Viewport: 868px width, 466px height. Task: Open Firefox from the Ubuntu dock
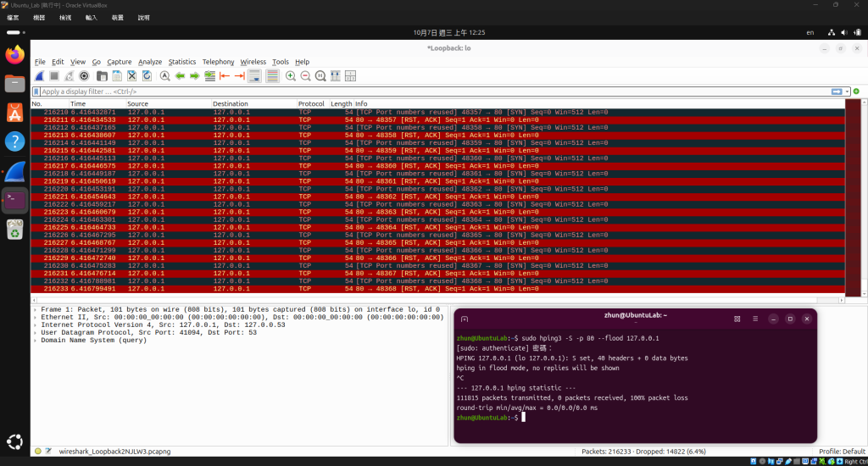click(x=15, y=55)
